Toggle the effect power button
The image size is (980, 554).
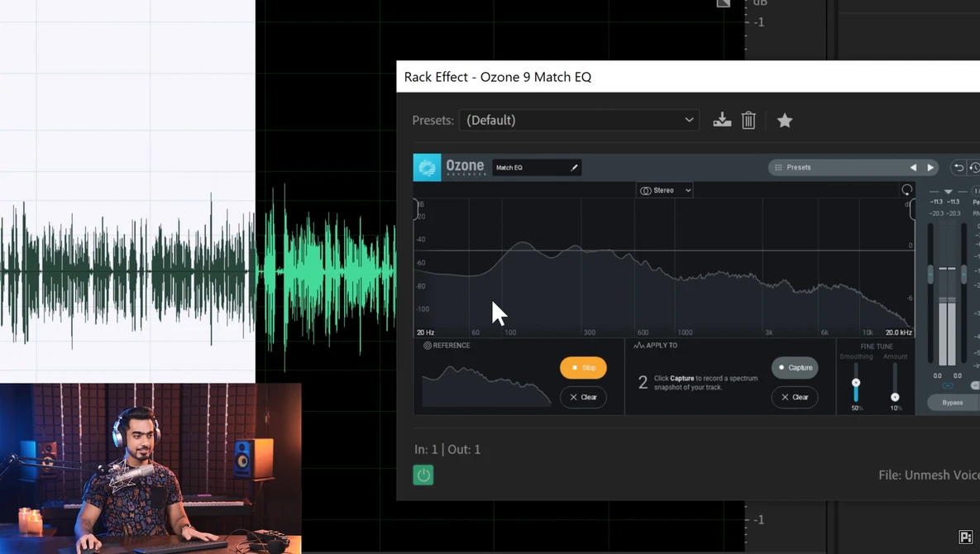pos(423,475)
